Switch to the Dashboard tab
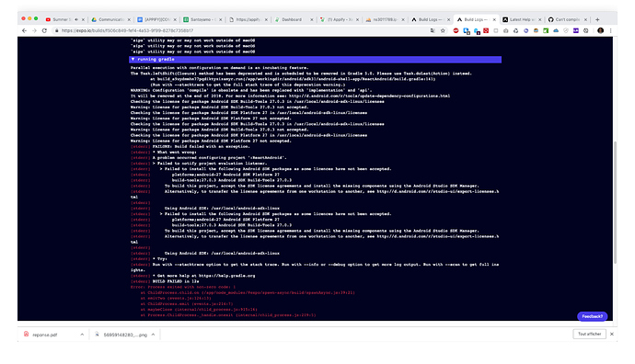 (293, 19)
